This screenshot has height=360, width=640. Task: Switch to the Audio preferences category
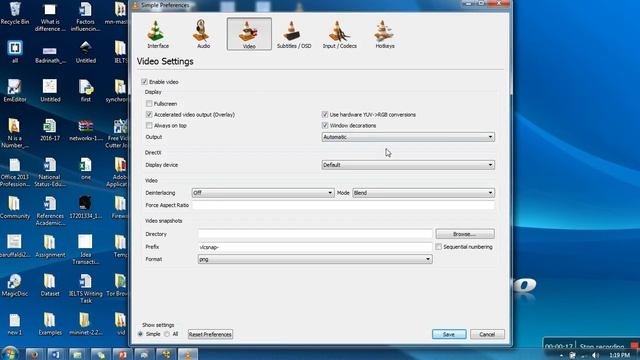pyautogui.click(x=203, y=34)
